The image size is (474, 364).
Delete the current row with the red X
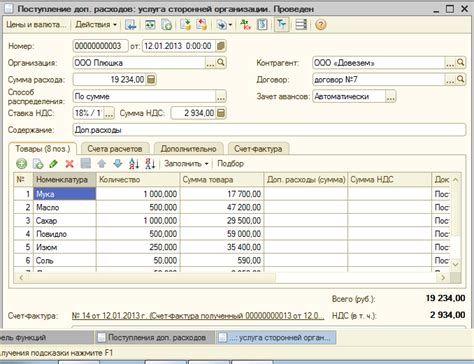point(69,164)
